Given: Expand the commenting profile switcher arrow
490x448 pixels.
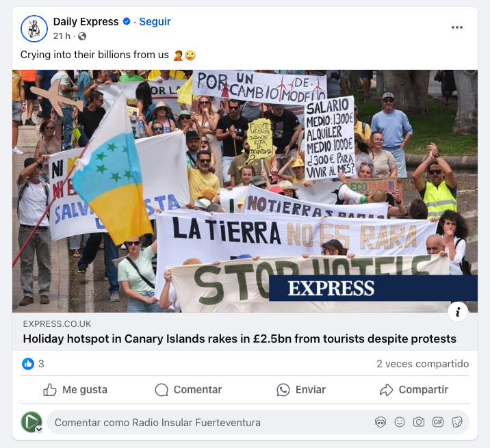Looking at the screenshot, I should pos(39,430).
